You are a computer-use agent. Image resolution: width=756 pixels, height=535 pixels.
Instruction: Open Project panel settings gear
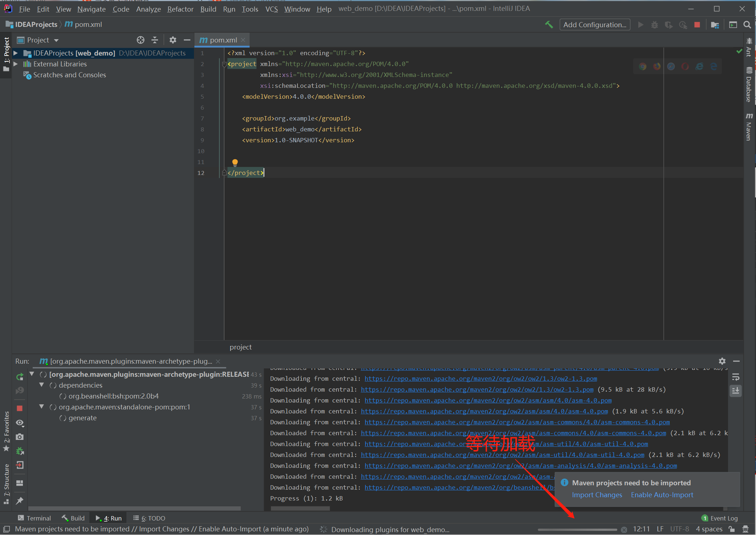(173, 40)
